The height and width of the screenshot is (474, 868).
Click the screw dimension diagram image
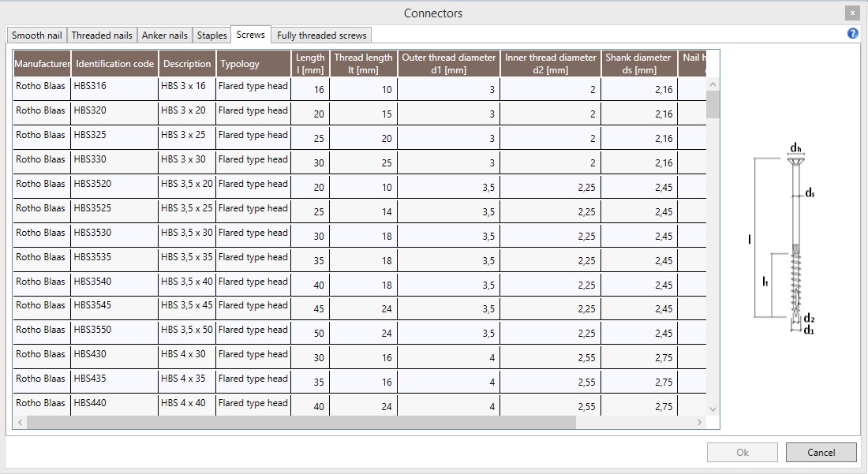783,238
